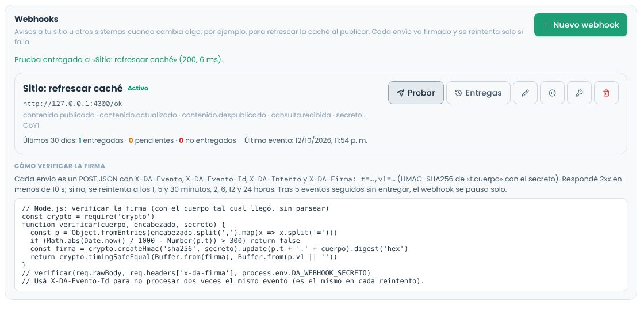The image size is (644, 319).
Task: Click the 1 entregadas count
Action: coord(100,140)
